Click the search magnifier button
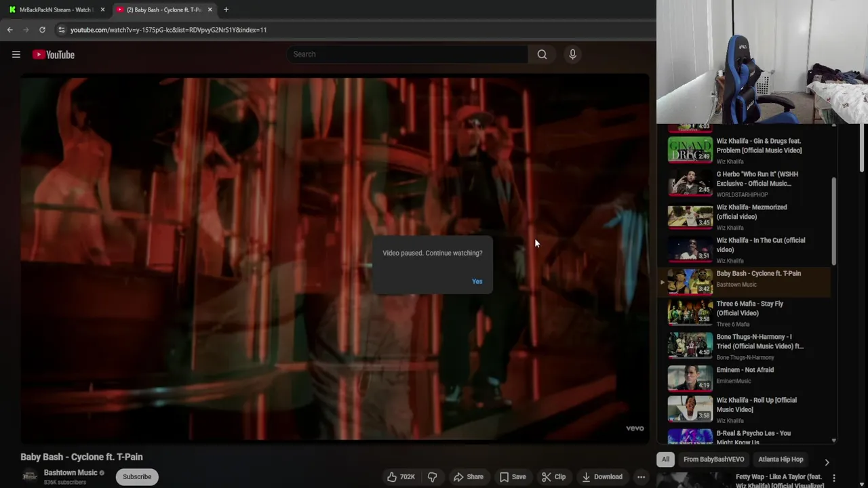Image resolution: width=868 pixels, height=488 pixels. (x=542, y=54)
